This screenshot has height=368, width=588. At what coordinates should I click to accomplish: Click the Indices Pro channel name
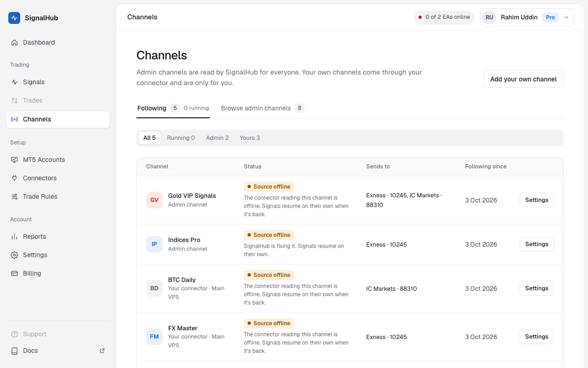(184, 240)
